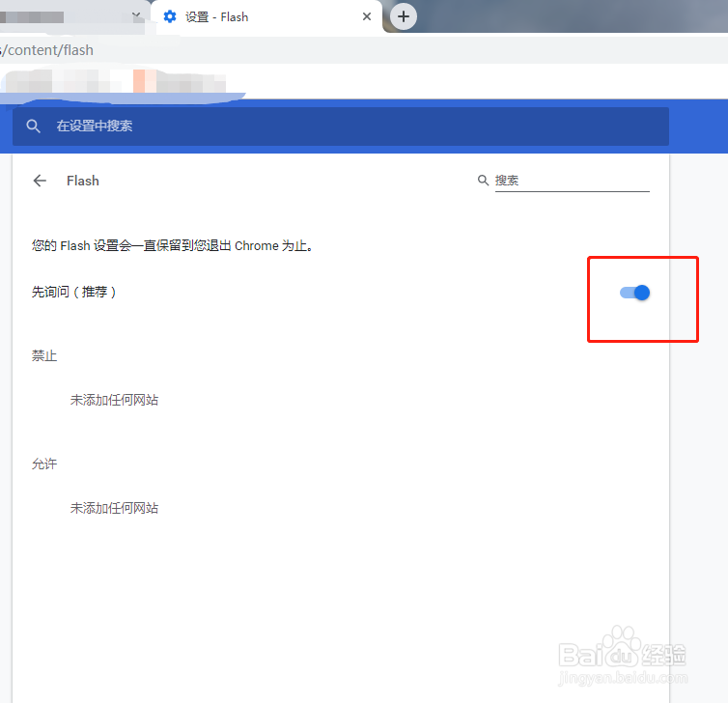Viewport: 728px width, 703px height.
Task: Click 未添加任何网站 under 禁止
Action: [114, 400]
